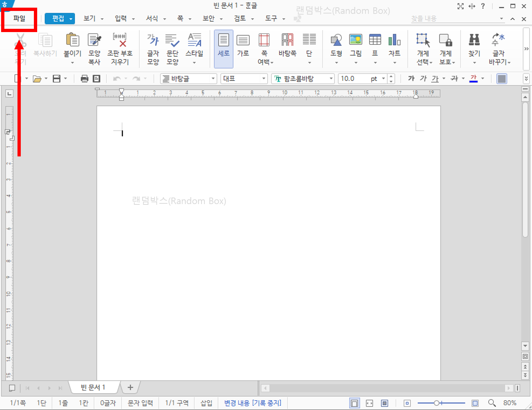This screenshot has height=410, width=532.
Task: Open the 함초롬바탕 font combo box
Action: click(x=303, y=79)
